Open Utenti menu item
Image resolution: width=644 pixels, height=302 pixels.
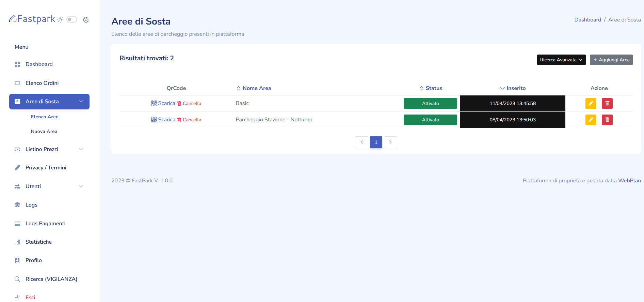[x=49, y=186]
